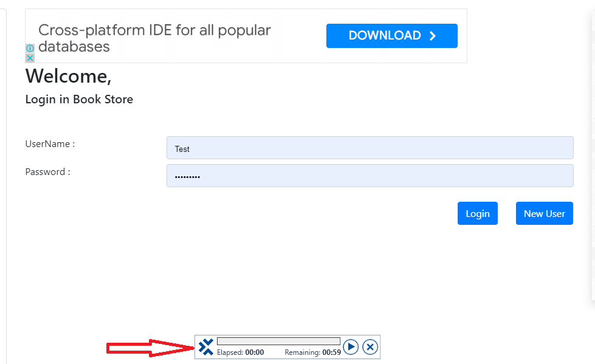Click the Remaining time readout
Image resolution: width=595 pixels, height=364 pixels.
pos(312,352)
